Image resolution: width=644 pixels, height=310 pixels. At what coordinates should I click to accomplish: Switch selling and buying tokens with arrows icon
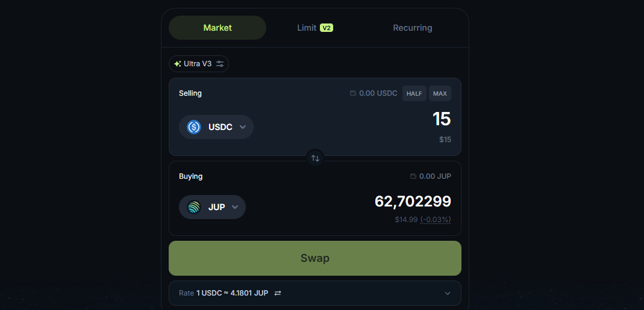(x=315, y=158)
